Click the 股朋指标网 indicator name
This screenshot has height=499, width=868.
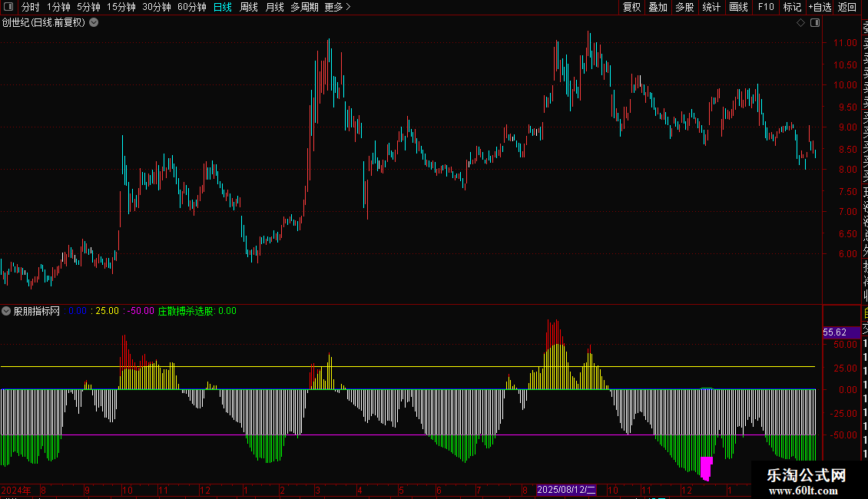(37, 311)
